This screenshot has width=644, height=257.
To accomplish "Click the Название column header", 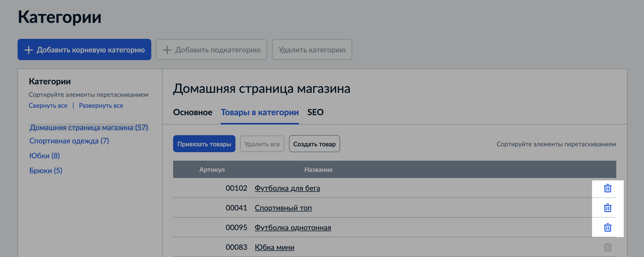I will click(318, 169).
